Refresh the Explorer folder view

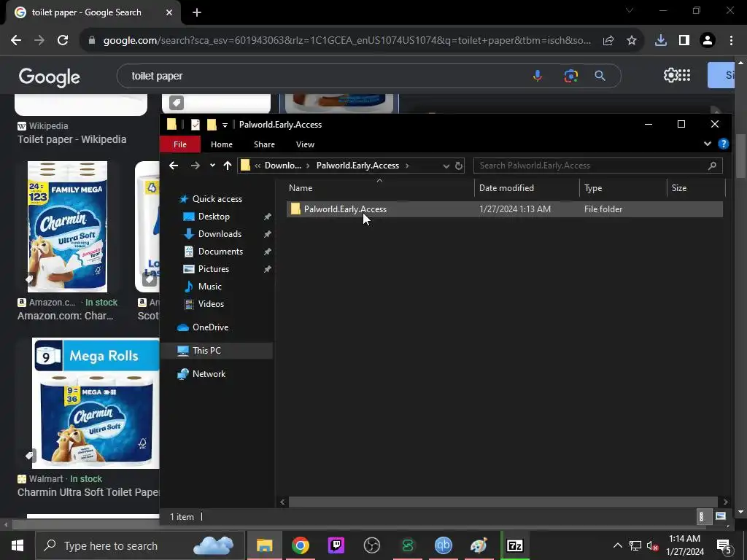tap(458, 166)
